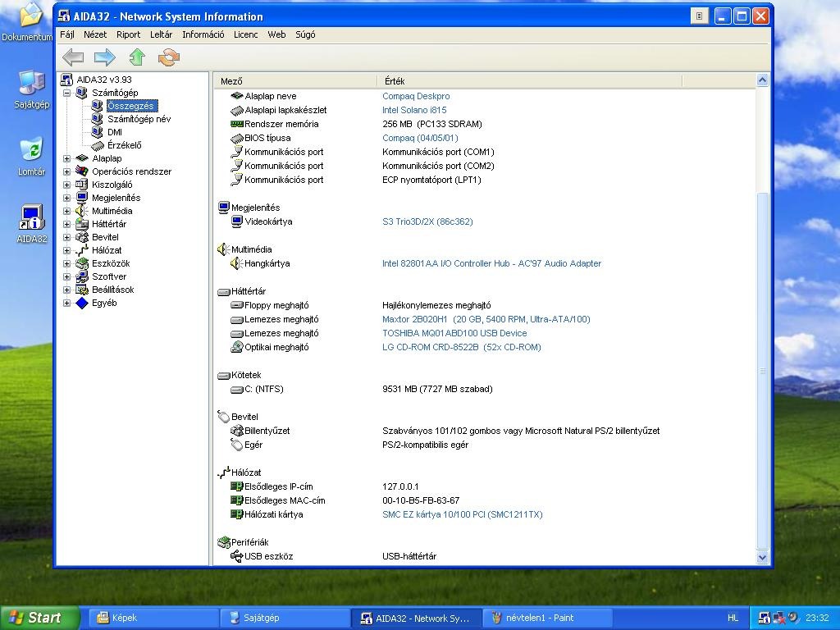Click the Videokártya monitor icon

[237, 221]
